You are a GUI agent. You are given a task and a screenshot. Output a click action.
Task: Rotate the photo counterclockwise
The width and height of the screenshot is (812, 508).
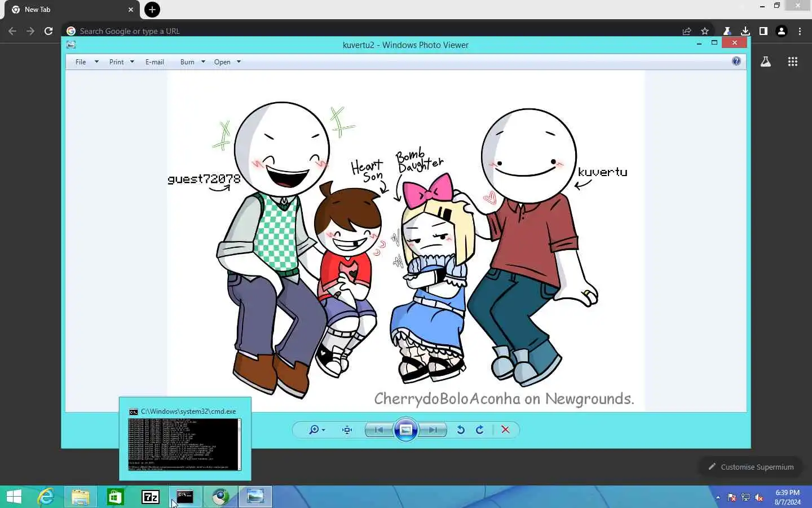pos(461,430)
